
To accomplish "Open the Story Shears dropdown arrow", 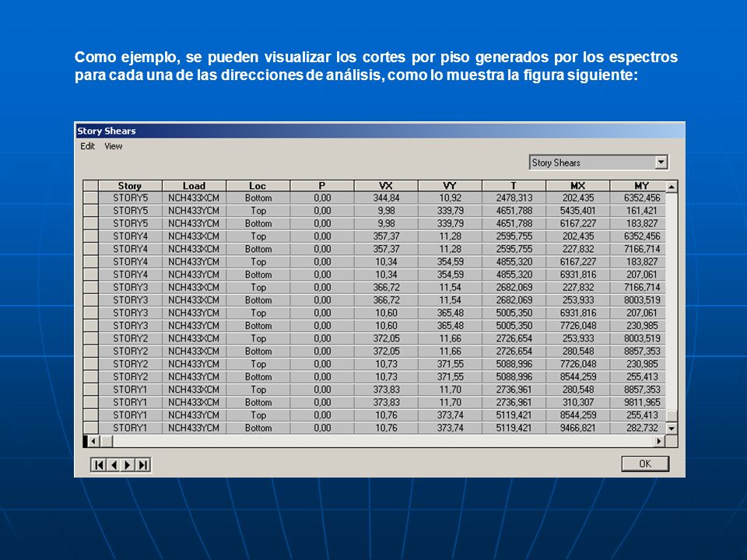I will 661,163.
